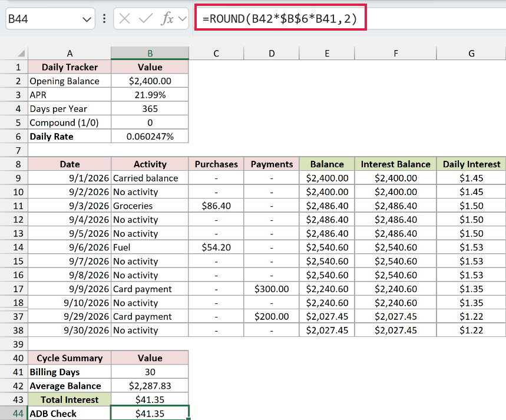
Task: Select the Carried balance activity cell
Action: [x=150, y=178]
